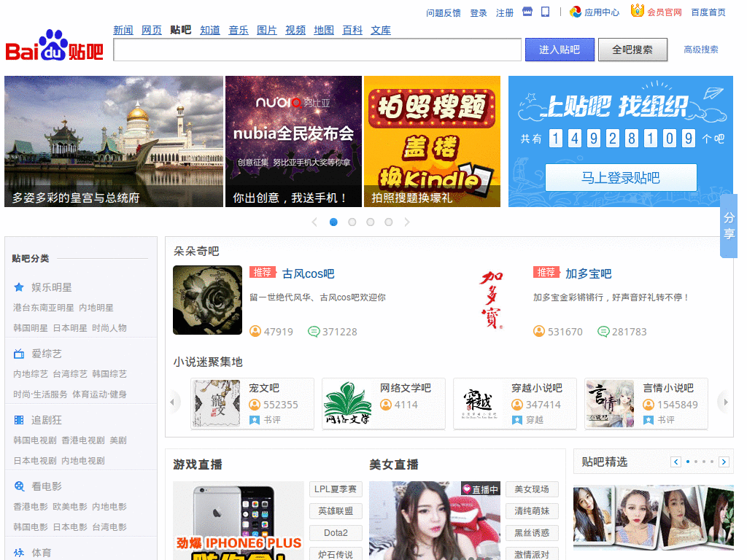The image size is (747, 560).
Task: Show previous 贴吧精选 page arrow
Action: pos(676,462)
